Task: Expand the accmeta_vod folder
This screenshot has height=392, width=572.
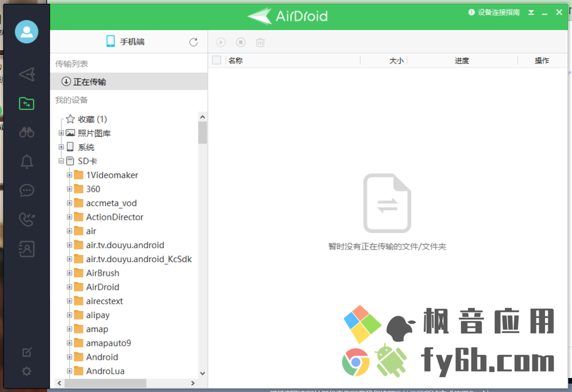Action: [x=70, y=203]
